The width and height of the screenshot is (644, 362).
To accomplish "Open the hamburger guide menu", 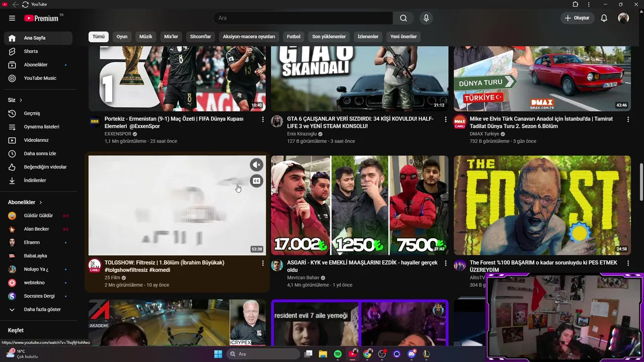I will (12, 18).
